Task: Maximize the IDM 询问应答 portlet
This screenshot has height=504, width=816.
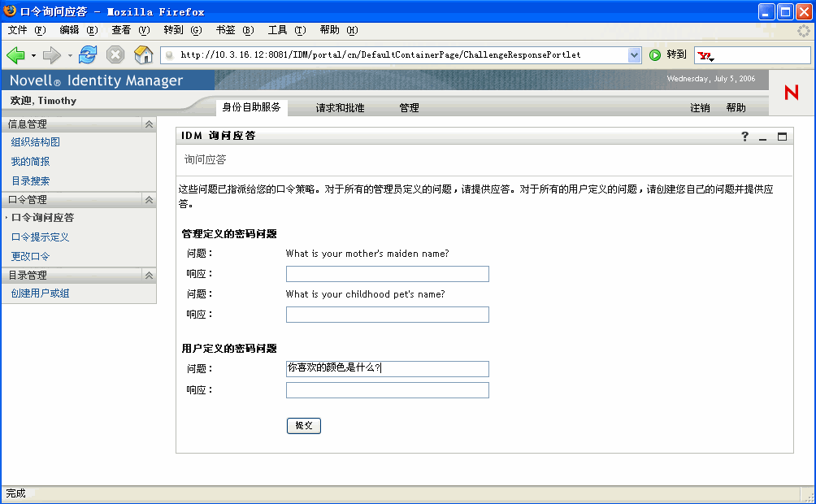Action: coord(782,137)
